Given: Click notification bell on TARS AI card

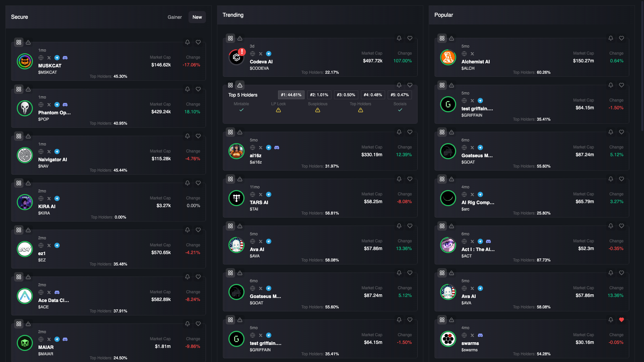Looking at the screenshot, I should 399,179.
